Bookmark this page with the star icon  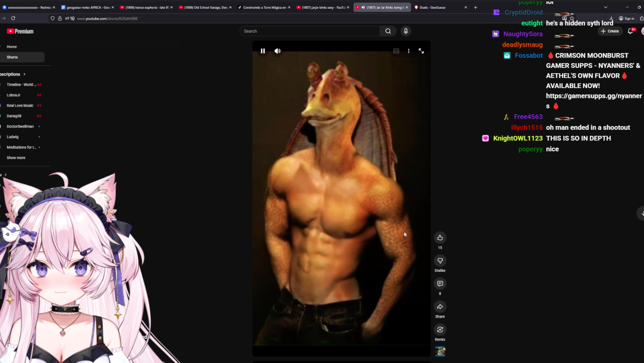(572, 18)
